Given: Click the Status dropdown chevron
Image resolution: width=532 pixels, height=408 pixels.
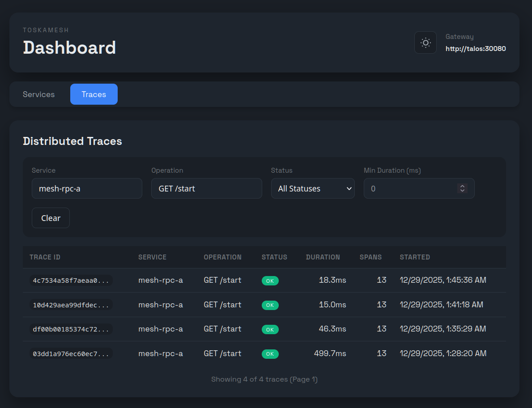Looking at the screenshot, I should pos(350,188).
